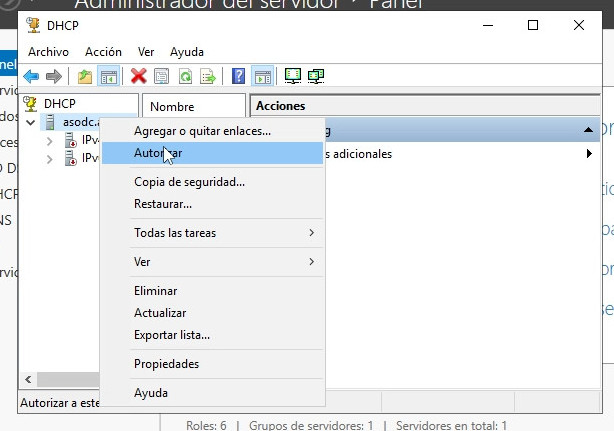Click the Nombre column header
Screen dimensions: 614x431
(173, 106)
